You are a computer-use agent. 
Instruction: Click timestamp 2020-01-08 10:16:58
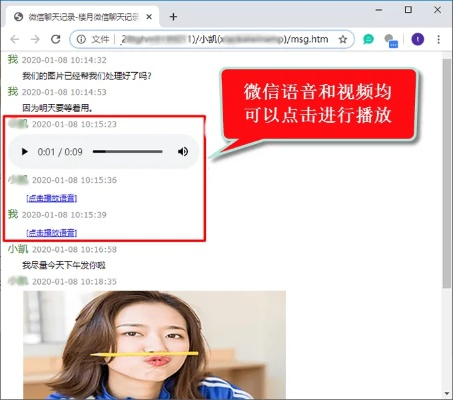click(x=74, y=249)
